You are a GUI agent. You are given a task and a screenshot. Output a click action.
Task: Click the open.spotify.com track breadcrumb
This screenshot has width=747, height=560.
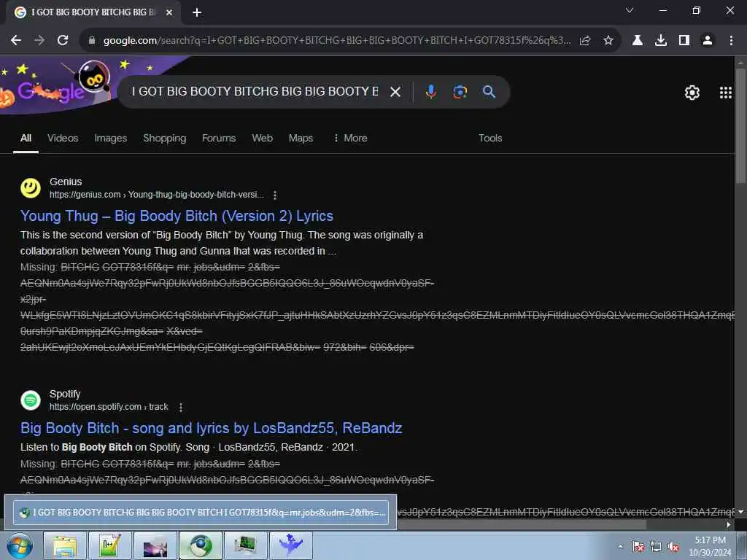[109, 407]
